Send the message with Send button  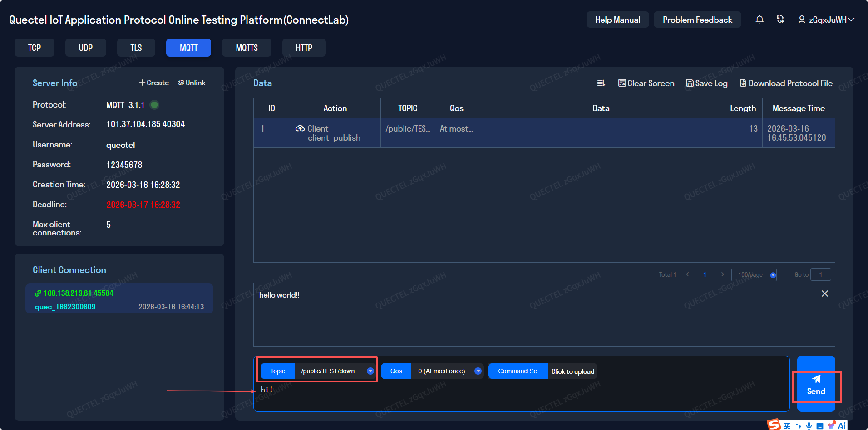pyautogui.click(x=816, y=386)
